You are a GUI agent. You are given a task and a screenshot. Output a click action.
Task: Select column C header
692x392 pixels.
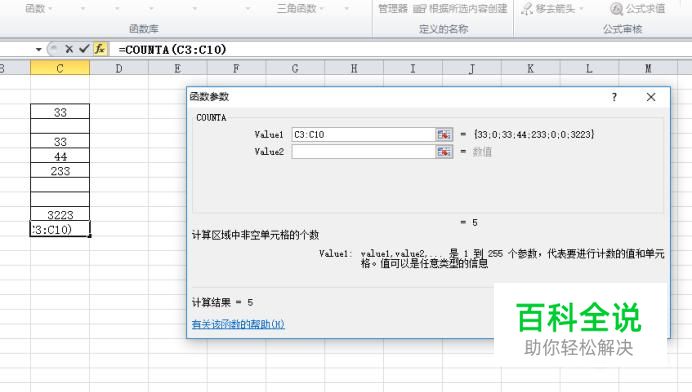pyautogui.click(x=60, y=68)
